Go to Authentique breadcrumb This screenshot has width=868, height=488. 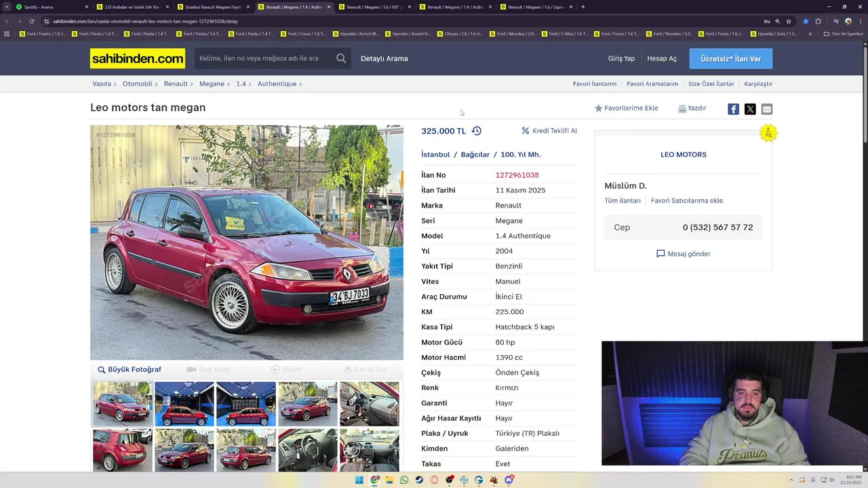point(277,84)
